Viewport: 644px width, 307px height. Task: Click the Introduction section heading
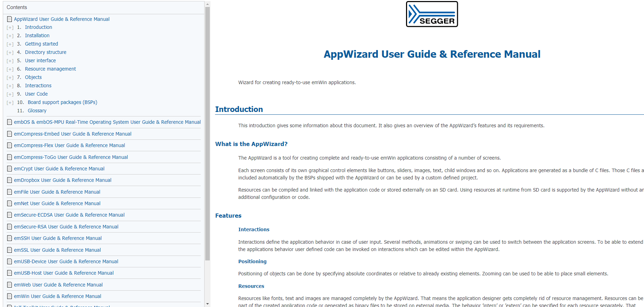(x=239, y=109)
